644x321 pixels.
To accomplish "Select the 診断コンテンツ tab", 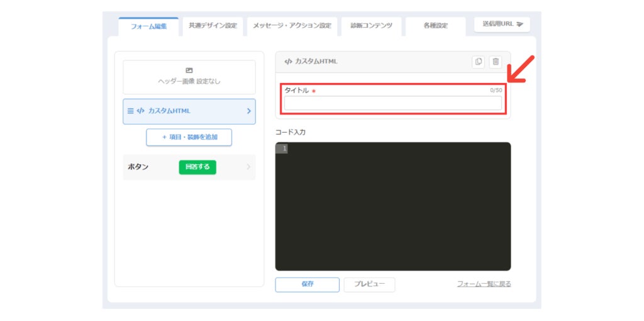I will pos(371,26).
